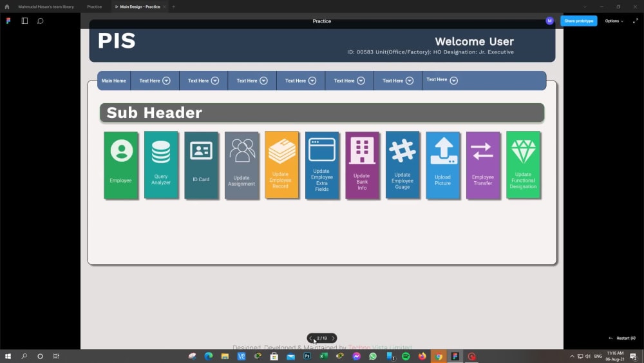Open the Employee Transfer tile
The width and height of the screenshot is (644, 363).
483,165
